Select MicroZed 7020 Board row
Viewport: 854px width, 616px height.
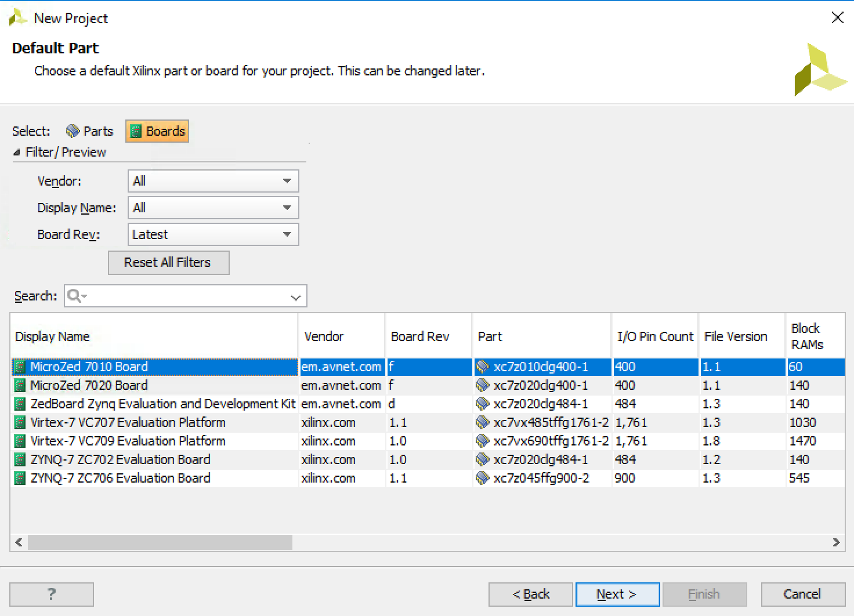tap(428, 385)
